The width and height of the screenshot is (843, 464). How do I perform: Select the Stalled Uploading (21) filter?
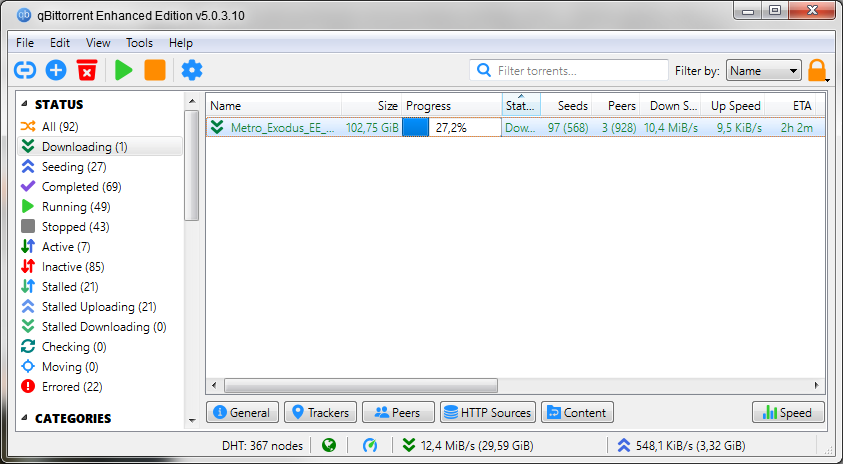coord(99,306)
